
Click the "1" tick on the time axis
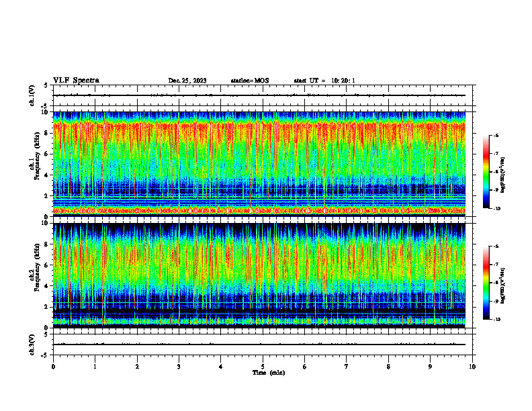[95, 367]
